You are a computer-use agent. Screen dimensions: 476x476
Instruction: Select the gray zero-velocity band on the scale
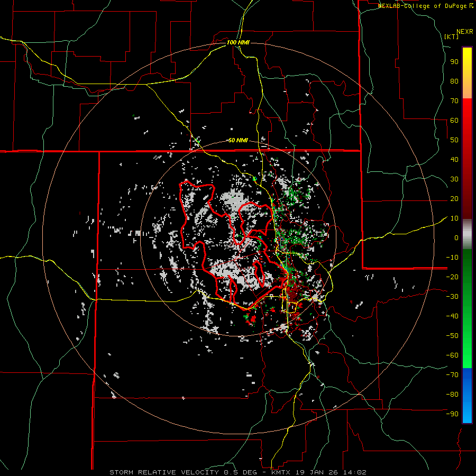point(467,234)
